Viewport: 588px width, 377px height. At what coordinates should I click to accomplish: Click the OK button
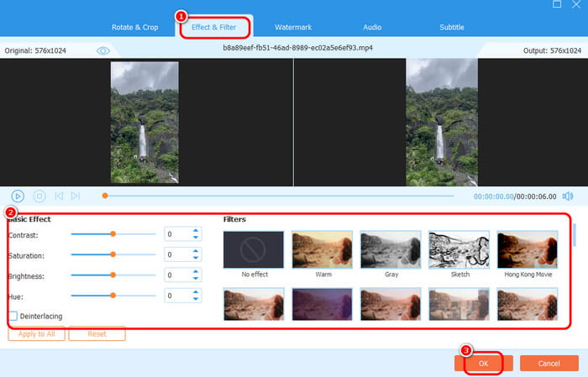coord(483,363)
